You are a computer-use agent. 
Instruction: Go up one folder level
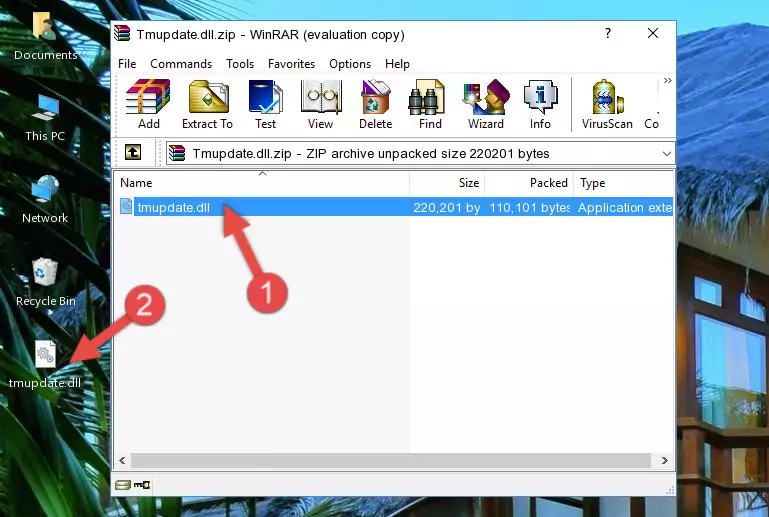point(133,153)
